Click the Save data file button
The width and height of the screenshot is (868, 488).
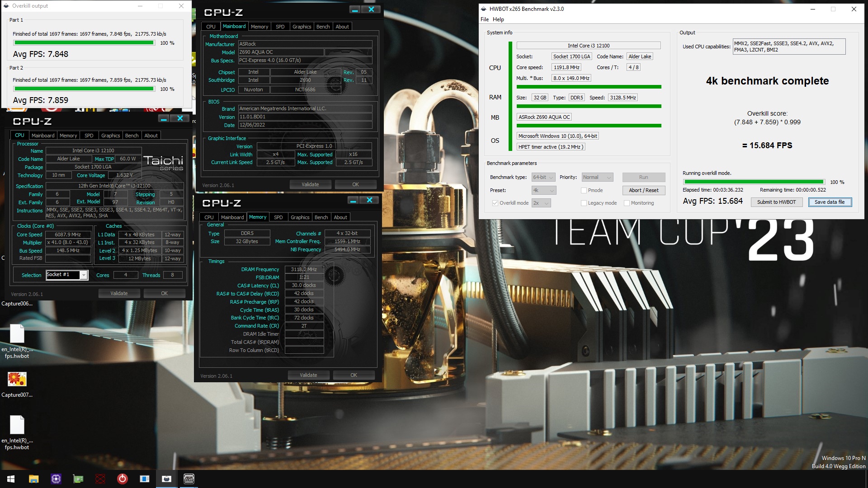(830, 202)
